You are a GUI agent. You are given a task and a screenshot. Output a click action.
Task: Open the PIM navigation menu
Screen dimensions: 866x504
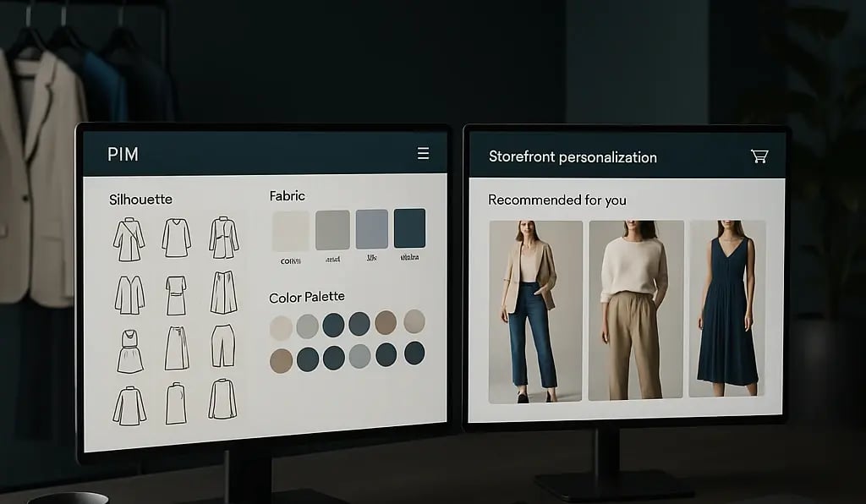tap(423, 154)
